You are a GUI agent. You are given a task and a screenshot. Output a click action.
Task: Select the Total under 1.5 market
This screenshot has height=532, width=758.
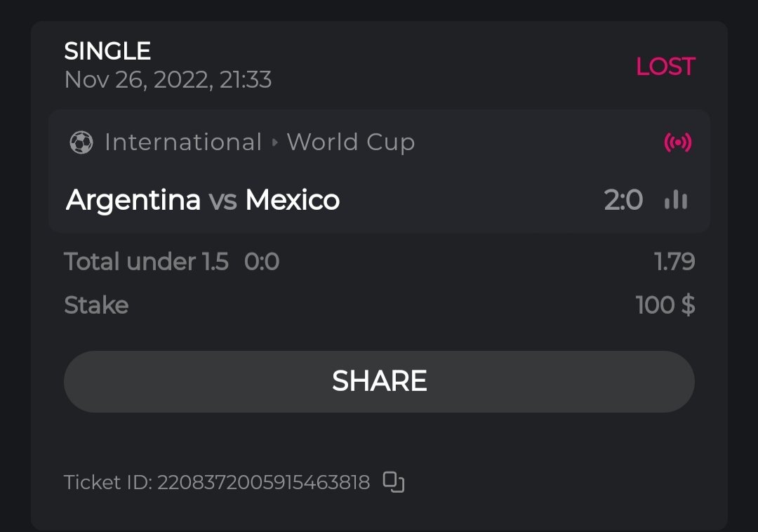(146, 262)
